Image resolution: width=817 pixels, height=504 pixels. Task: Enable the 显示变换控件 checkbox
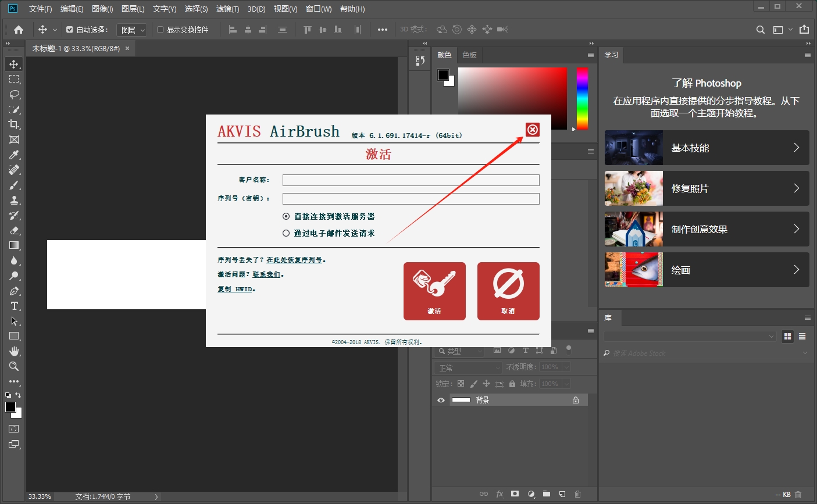click(160, 30)
